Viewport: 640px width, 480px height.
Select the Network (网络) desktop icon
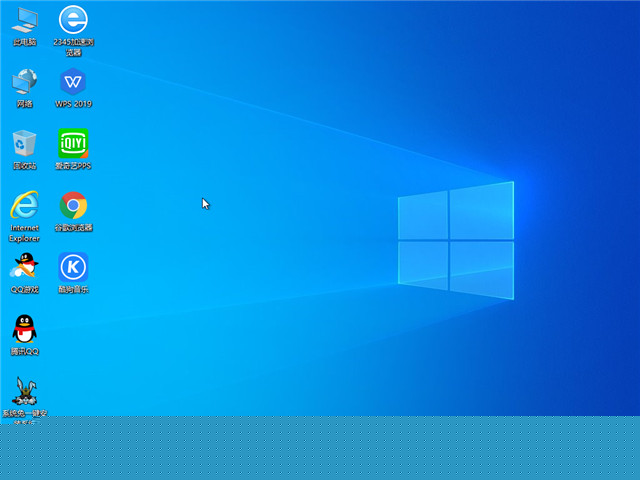24,82
